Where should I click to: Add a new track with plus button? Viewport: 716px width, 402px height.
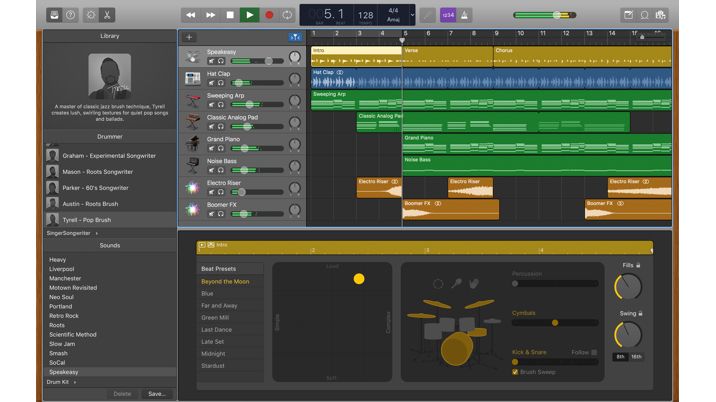[x=189, y=37]
